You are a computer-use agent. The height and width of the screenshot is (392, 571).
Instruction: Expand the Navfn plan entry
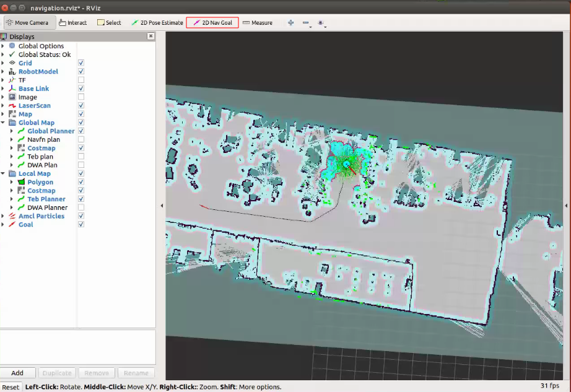pyautogui.click(x=12, y=139)
